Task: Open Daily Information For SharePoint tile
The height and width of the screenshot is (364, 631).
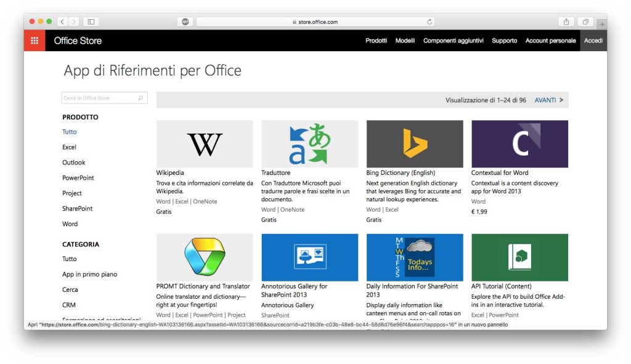Action: pos(414,257)
